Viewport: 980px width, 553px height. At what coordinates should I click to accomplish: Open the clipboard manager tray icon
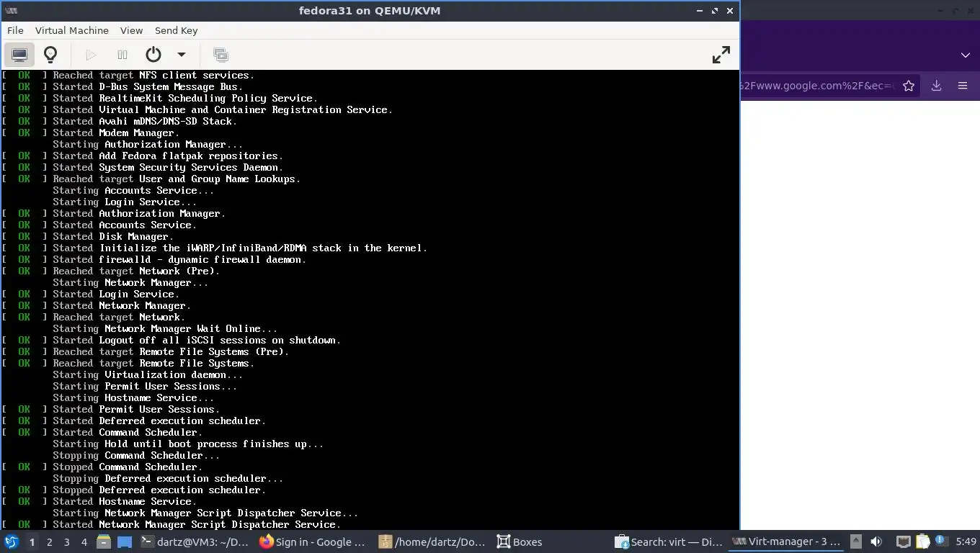922,542
